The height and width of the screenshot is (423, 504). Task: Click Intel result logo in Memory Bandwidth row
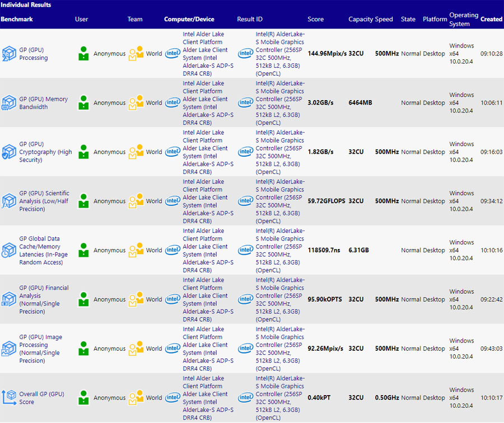(x=246, y=102)
